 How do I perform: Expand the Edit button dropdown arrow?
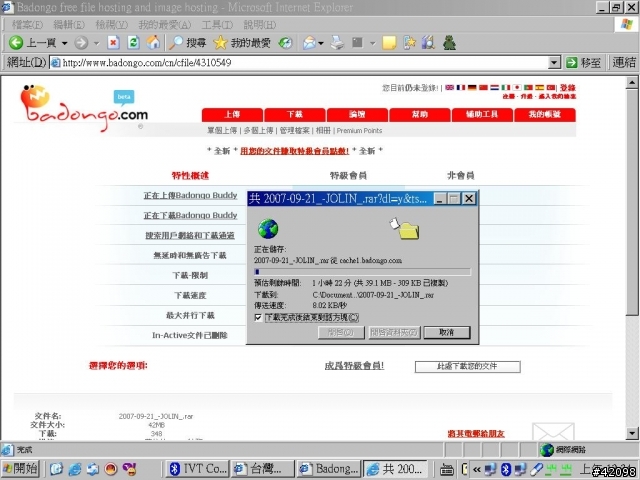[x=373, y=43]
